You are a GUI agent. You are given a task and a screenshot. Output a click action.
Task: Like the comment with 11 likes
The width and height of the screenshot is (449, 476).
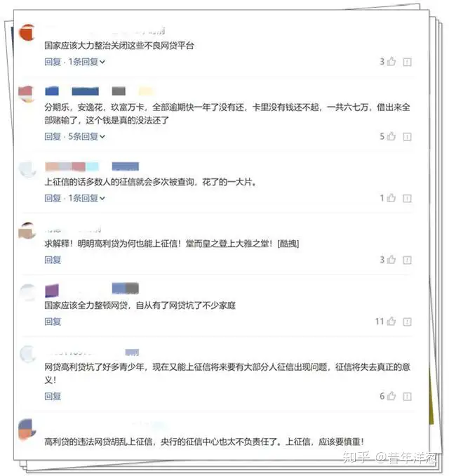(391, 321)
